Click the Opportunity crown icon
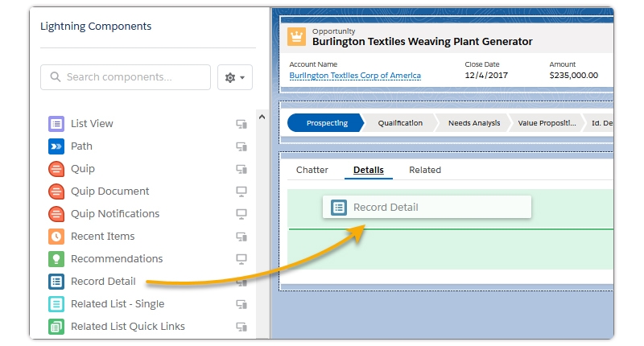Image resolution: width=644 pixels, height=346 pixels. (x=298, y=37)
